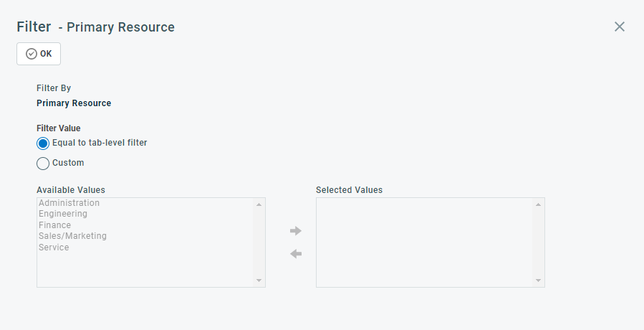
Task: Select the 'Equal to tab-level filter' radio button
Action: click(x=43, y=143)
